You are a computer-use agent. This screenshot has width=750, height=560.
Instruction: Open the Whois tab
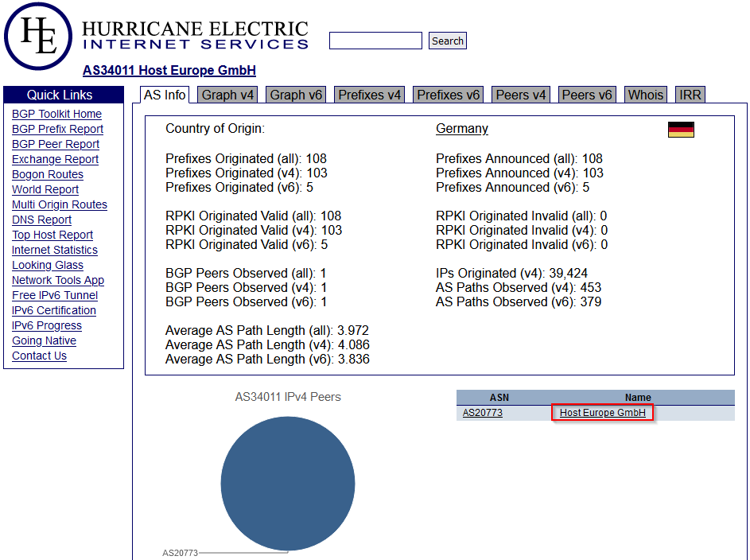point(646,95)
